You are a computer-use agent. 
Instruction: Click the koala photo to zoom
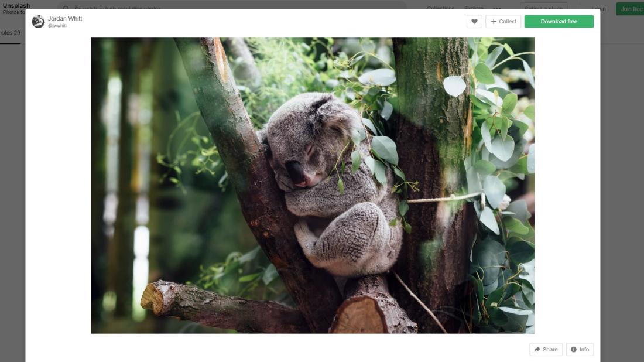tap(313, 185)
